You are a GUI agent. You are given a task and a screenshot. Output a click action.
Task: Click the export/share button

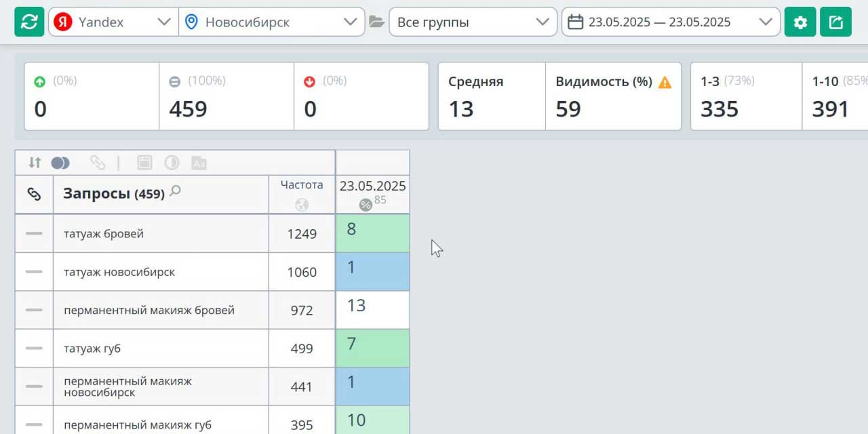pyautogui.click(x=835, y=22)
